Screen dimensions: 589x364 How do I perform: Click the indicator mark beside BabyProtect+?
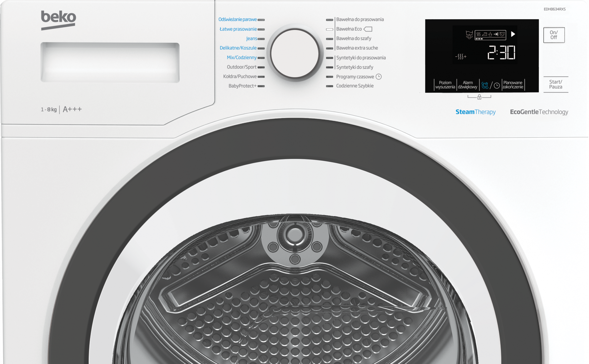point(261,86)
